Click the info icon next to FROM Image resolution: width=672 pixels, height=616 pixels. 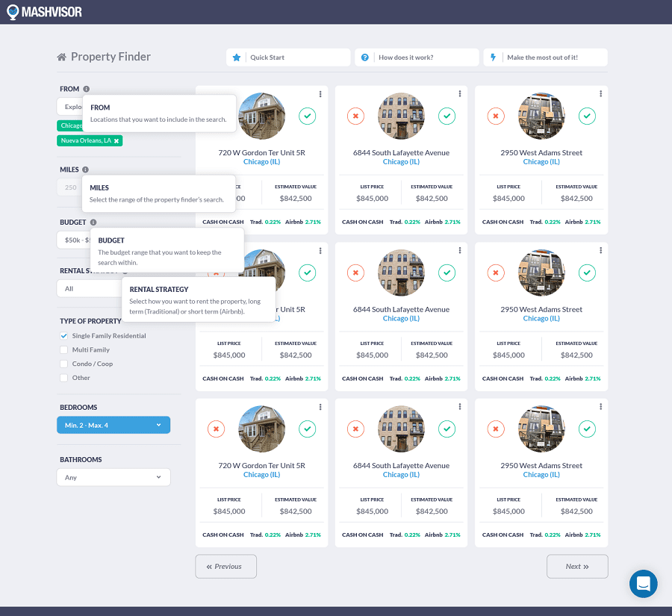[87, 89]
